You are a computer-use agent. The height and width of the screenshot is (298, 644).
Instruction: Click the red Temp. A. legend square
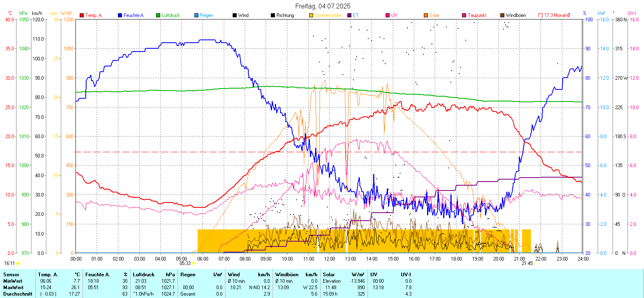coord(82,15)
